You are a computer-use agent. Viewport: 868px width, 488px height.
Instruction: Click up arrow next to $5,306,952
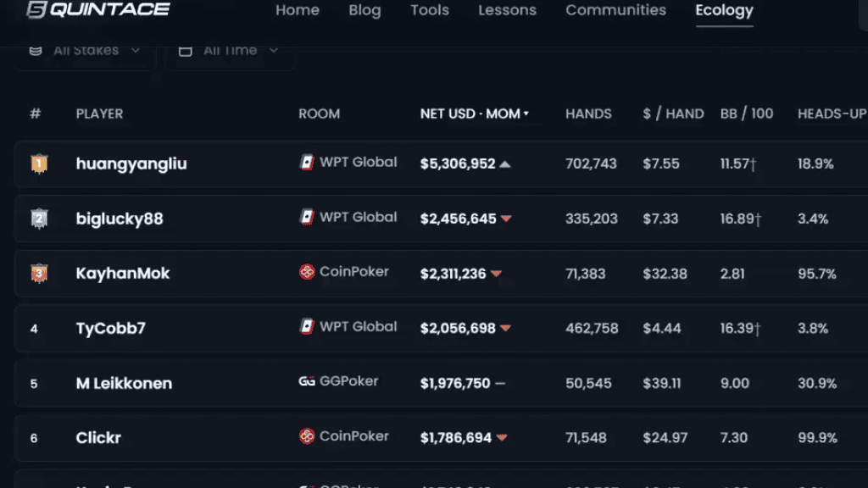pyautogui.click(x=505, y=164)
